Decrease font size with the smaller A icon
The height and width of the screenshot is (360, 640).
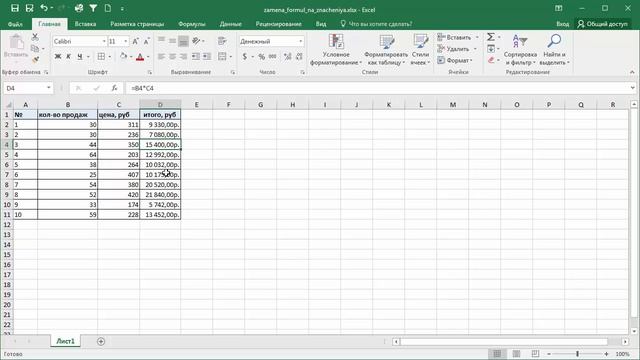(147, 41)
